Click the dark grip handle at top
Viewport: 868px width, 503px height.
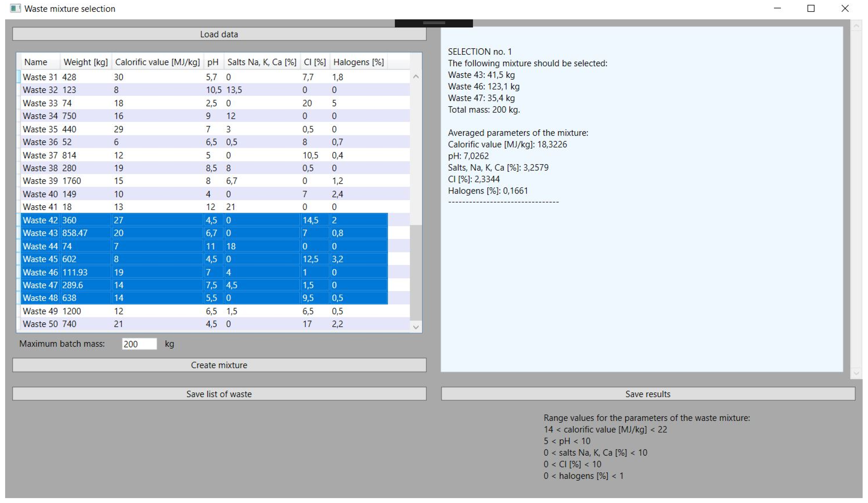pyautogui.click(x=434, y=23)
